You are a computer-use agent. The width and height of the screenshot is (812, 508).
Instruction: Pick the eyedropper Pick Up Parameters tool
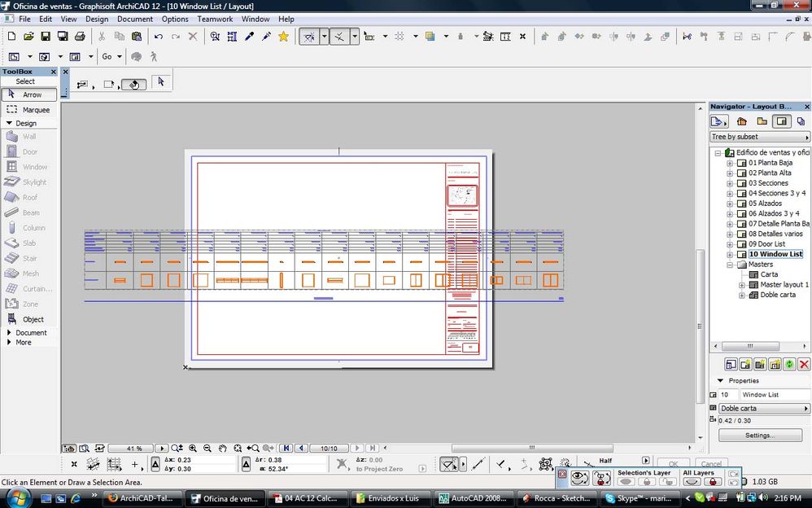(250, 37)
